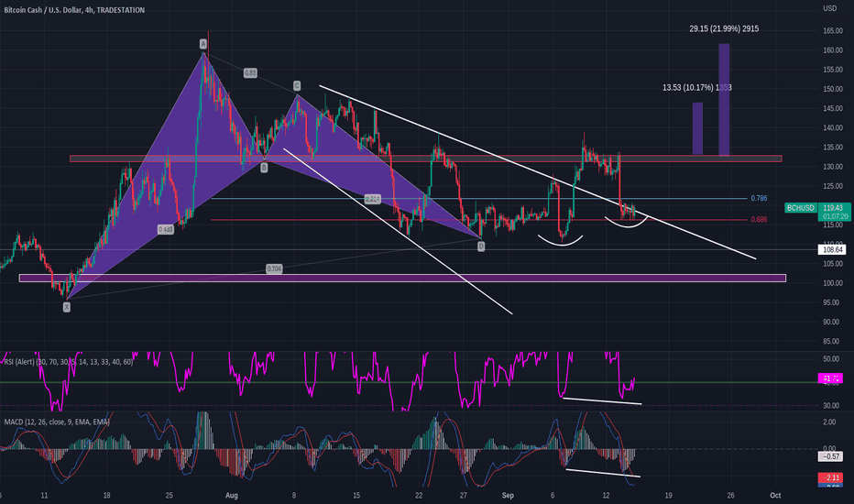Click the 119.43 current price label
854x504 pixels.
tap(833, 208)
